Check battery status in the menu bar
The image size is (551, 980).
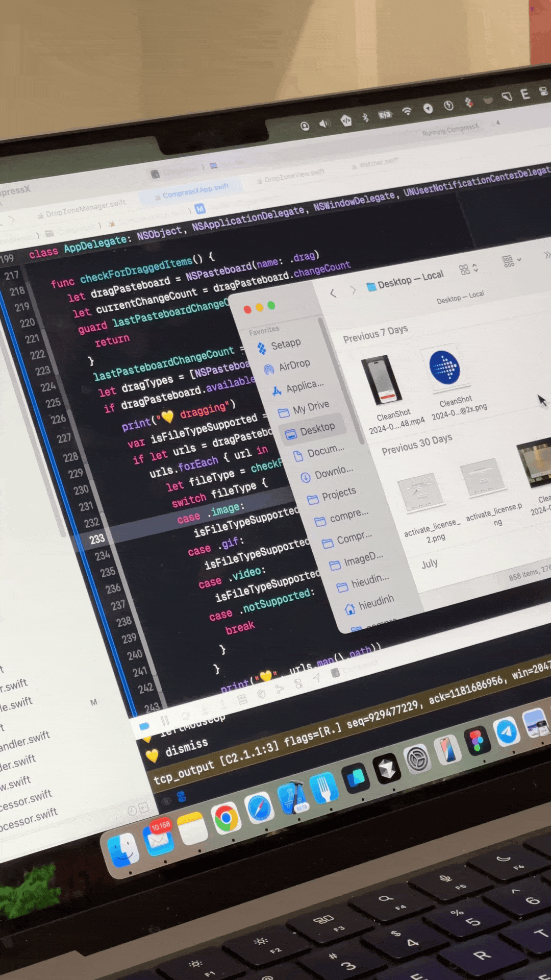coord(385,114)
